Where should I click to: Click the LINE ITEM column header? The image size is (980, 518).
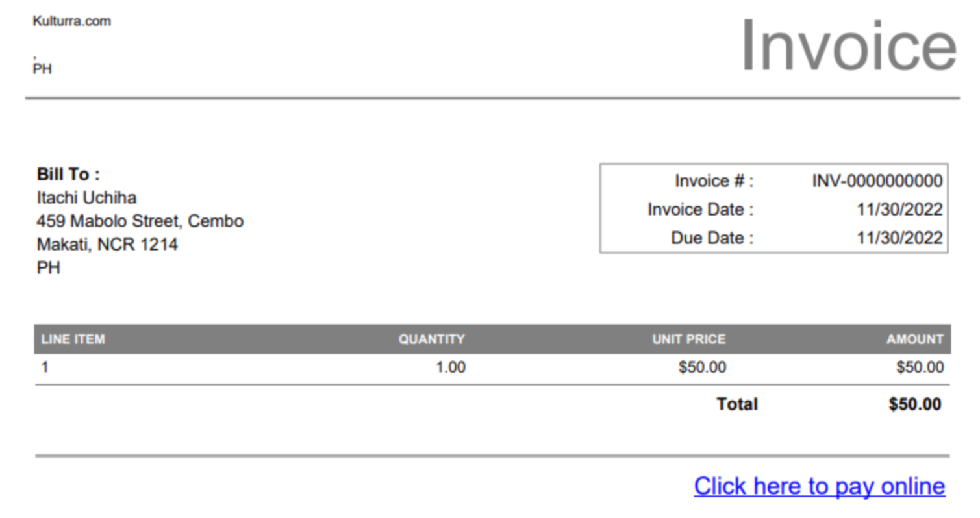point(73,339)
